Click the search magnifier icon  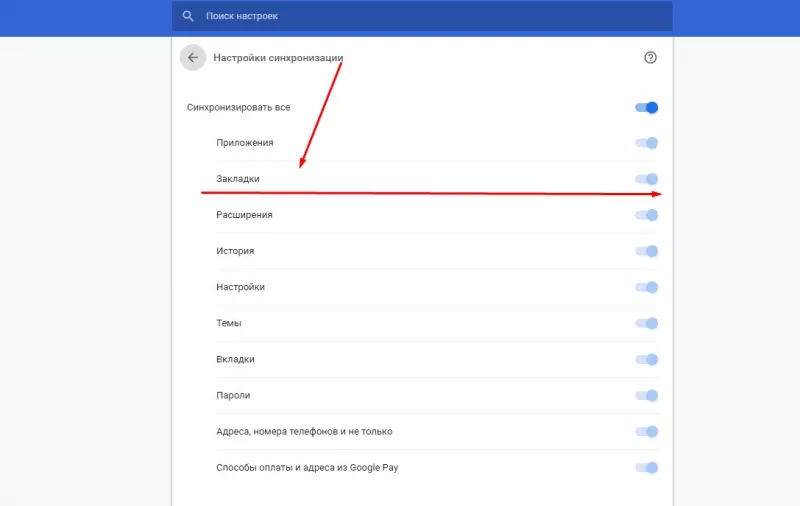pyautogui.click(x=187, y=17)
